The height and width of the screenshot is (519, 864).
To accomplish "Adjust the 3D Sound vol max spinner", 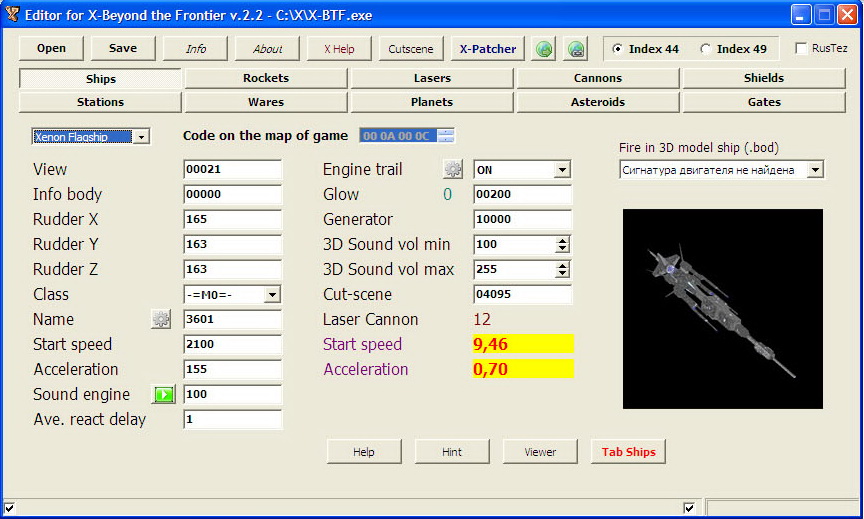I will point(562,269).
